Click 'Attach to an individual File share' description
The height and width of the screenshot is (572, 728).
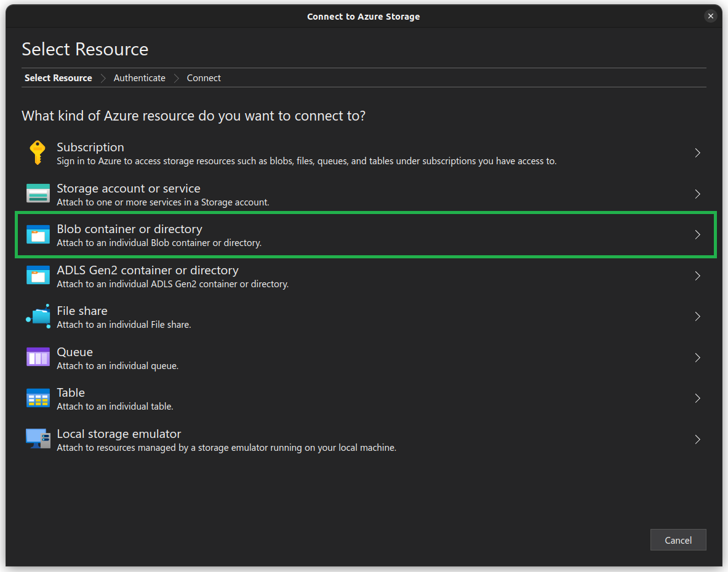point(124,325)
